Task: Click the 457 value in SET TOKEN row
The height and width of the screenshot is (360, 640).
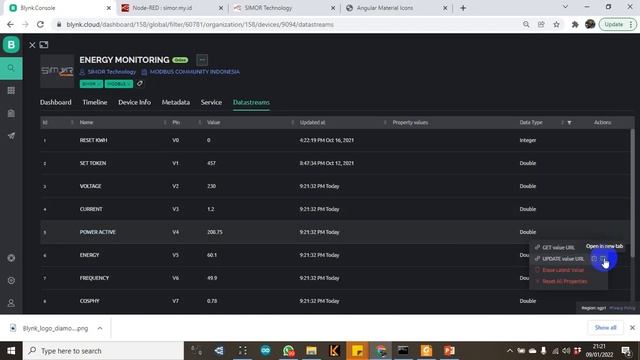Action: pos(211,163)
